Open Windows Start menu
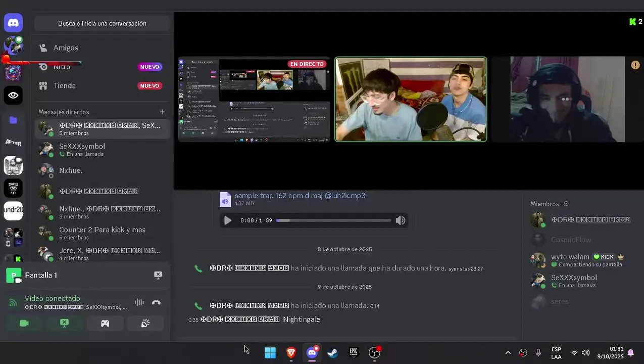Viewport: 644px width, 364px height. point(270,352)
